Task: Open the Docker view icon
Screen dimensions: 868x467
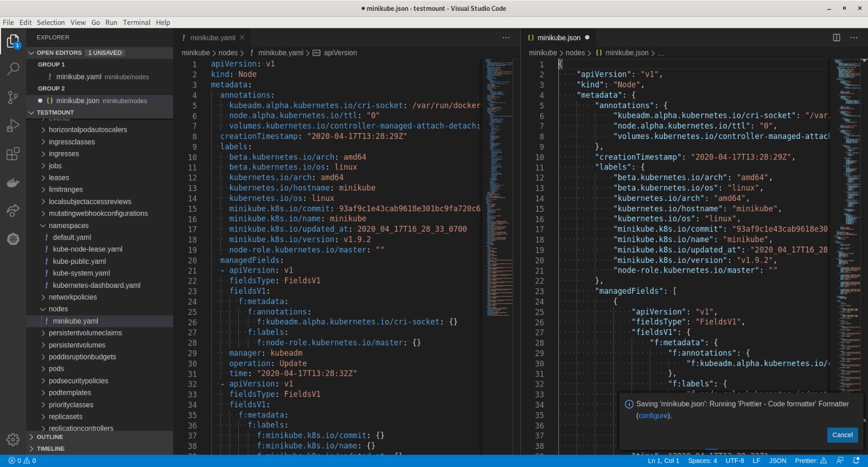Action: click(x=13, y=182)
